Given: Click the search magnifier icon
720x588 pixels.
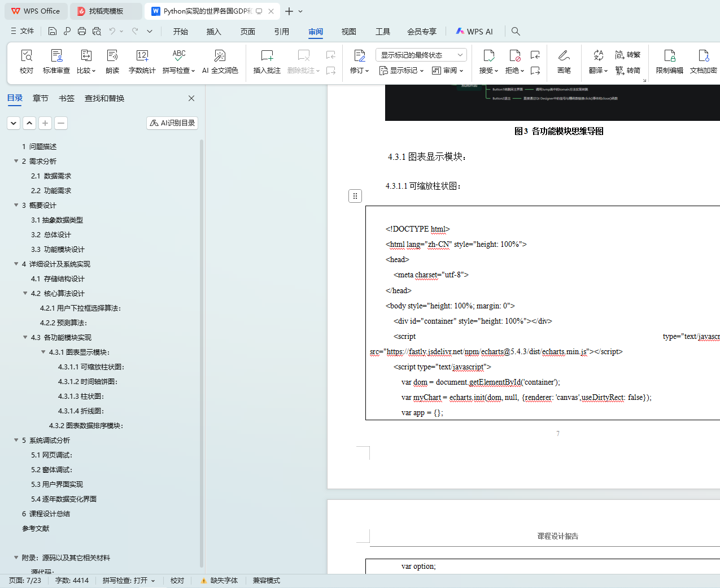Looking at the screenshot, I should [x=516, y=31].
